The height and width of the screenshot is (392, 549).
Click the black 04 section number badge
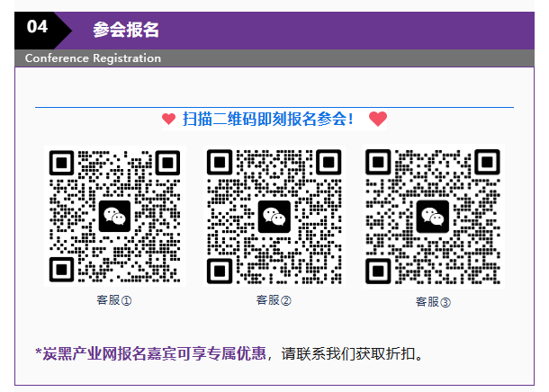pos(38,28)
